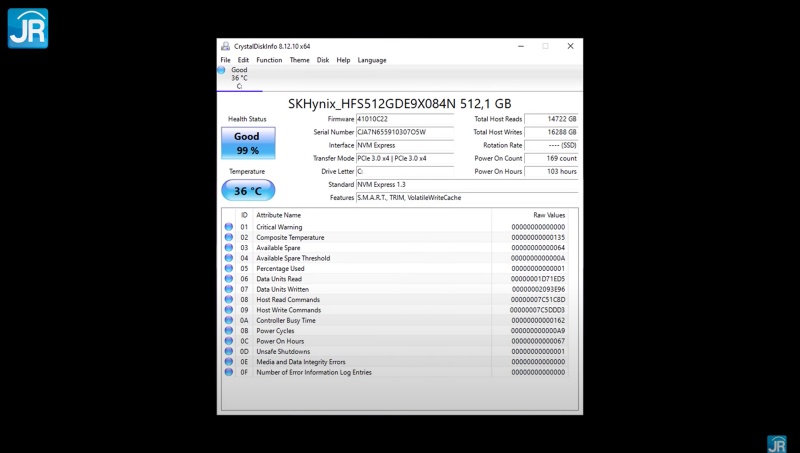
Task: Click the Firmware value field
Action: pos(408,119)
